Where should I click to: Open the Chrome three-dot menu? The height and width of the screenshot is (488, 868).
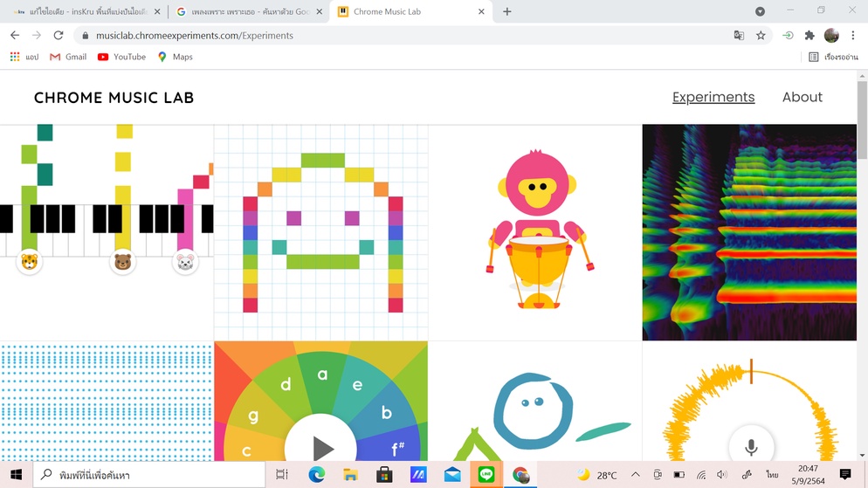click(x=853, y=36)
